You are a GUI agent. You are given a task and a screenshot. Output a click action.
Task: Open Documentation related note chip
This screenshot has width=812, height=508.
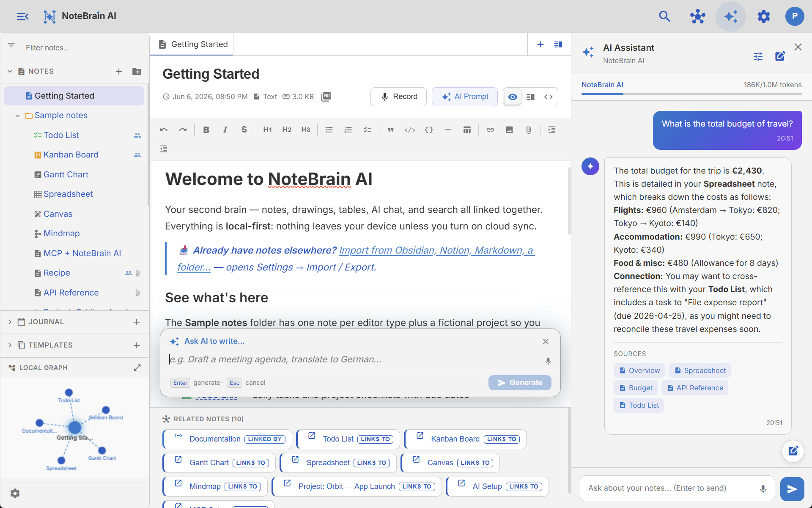point(227,439)
